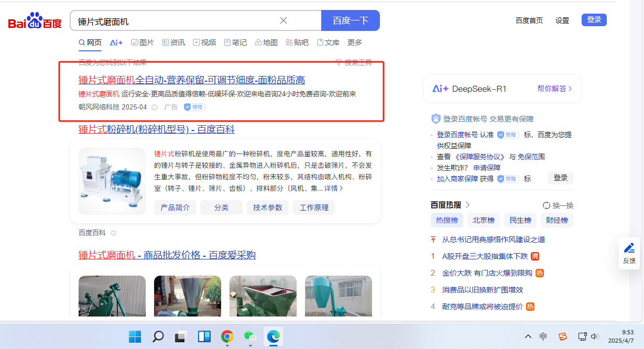The image size is (644, 349).
Task: Click the Sogou input method tray icon
Action: click(x=562, y=336)
